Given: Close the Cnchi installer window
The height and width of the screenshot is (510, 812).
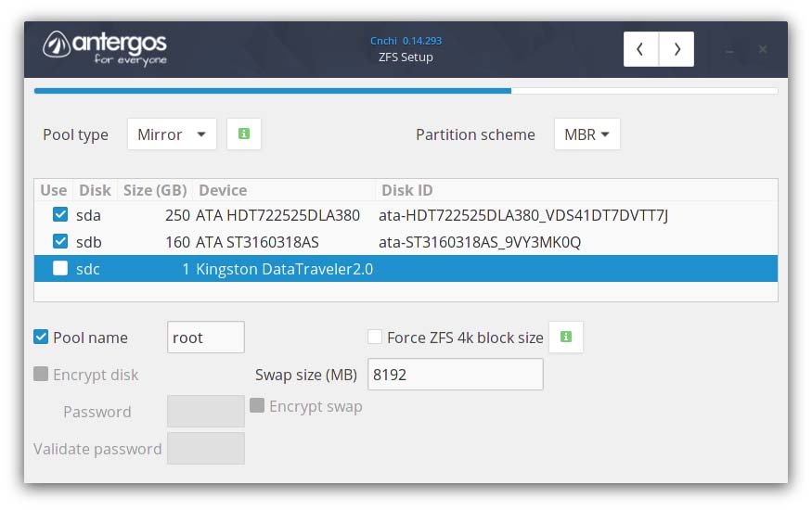Looking at the screenshot, I should [x=763, y=49].
